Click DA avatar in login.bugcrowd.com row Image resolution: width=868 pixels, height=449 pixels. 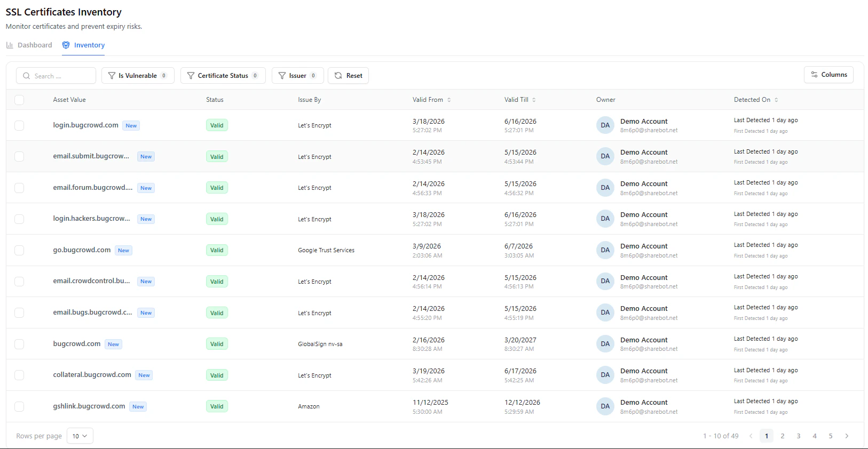tap(605, 125)
